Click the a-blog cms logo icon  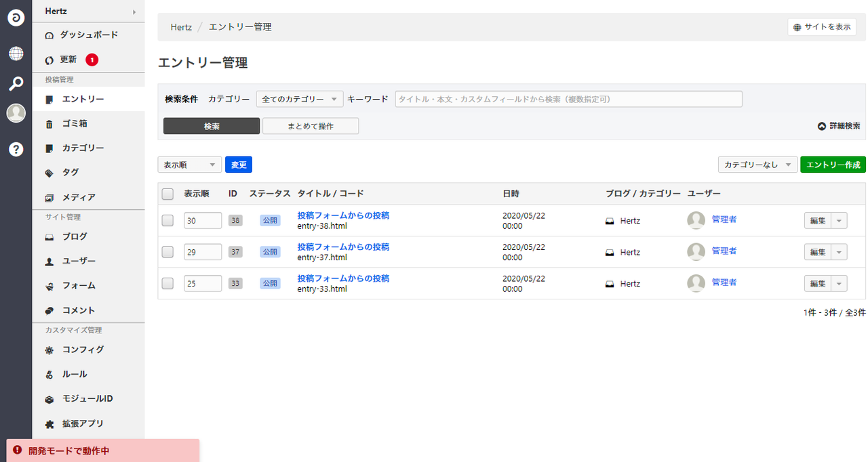click(16, 18)
